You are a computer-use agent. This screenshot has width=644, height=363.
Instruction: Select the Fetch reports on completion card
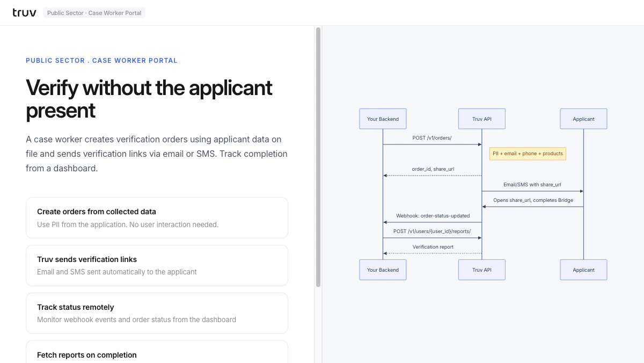coord(157,352)
